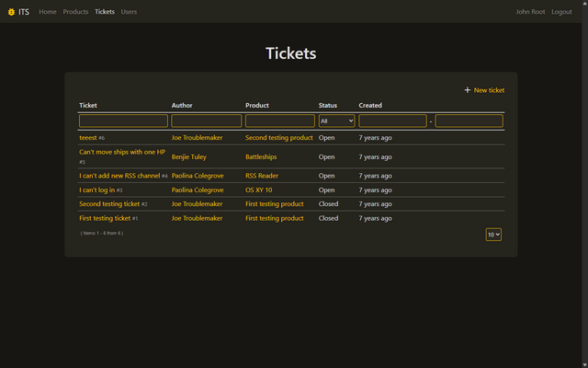588x368 pixels.
Task: Click the Created start date filter field
Action: (392, 121)
